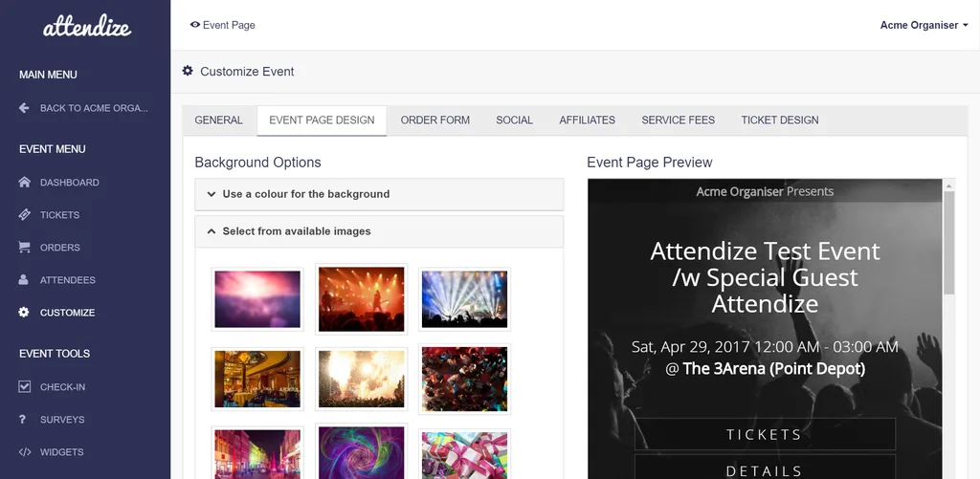Select the confetti crowd background image

click(464, 379)
